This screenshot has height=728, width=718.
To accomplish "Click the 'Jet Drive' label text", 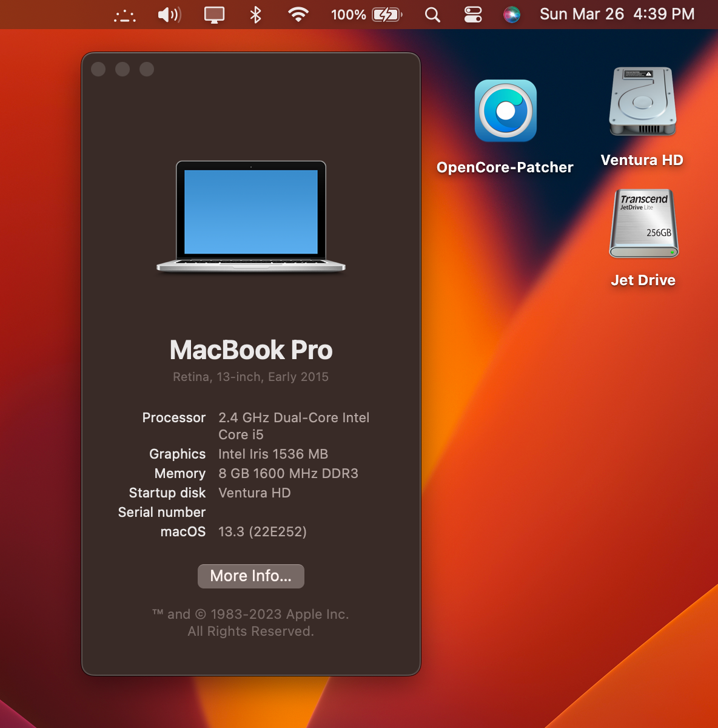I will click(x=643, y=280).
